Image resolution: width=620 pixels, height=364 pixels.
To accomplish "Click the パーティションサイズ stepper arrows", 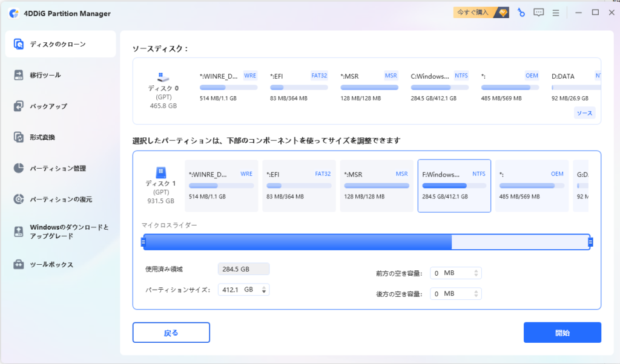I will [264, 290].
